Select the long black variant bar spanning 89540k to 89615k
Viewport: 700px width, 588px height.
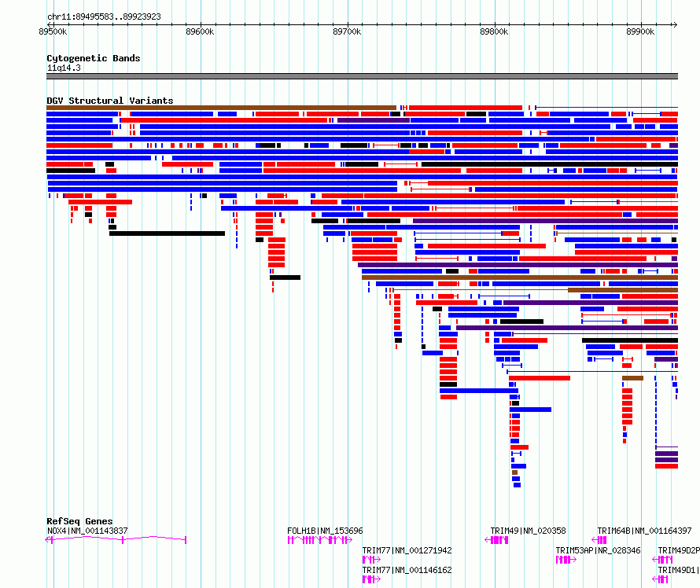pos(167,233)
